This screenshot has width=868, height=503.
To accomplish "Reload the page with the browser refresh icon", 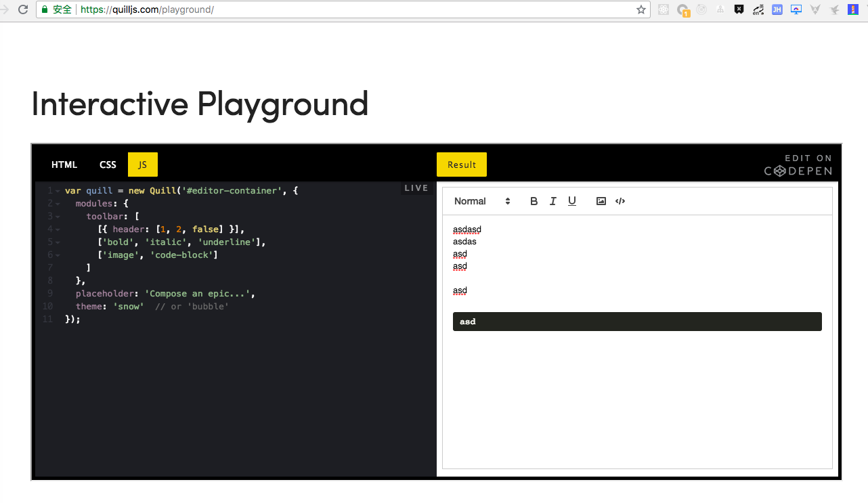I will (23, 9).
